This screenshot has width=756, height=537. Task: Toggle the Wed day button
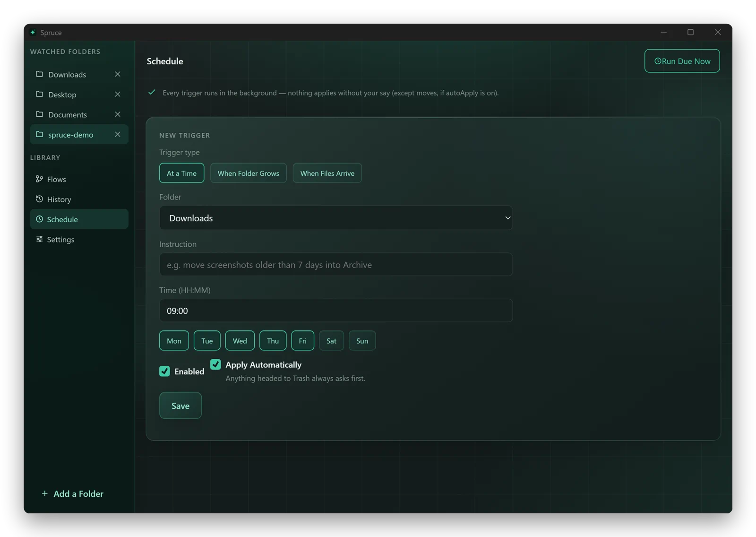[x=240, y=341]
